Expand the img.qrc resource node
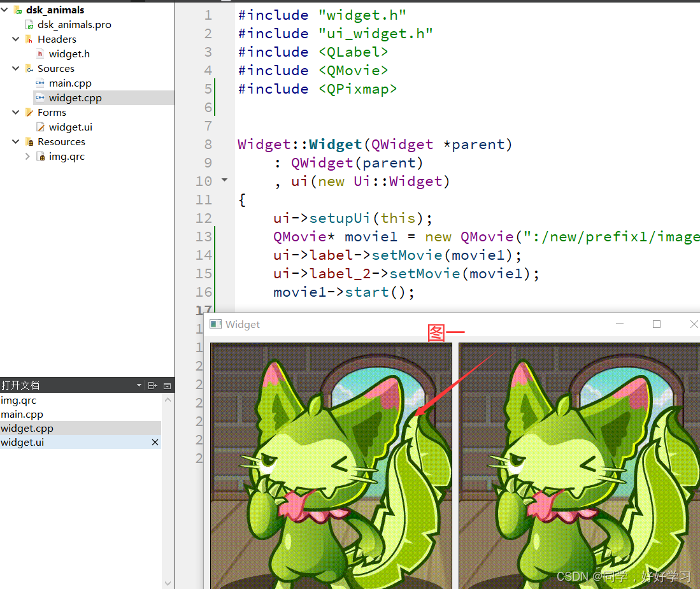Viewport: 700px width, 589px height. tap(27, 156)
